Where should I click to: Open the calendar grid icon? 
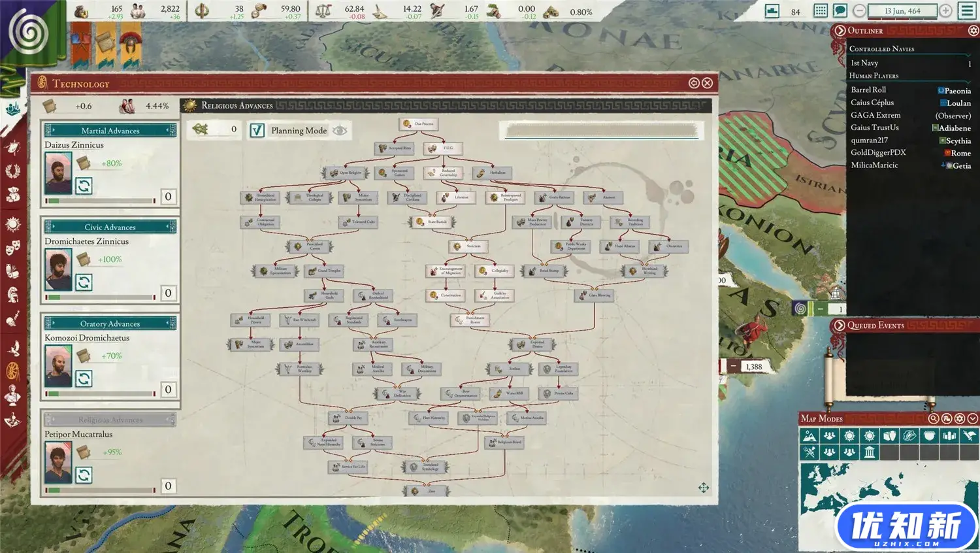pos(821,10)
